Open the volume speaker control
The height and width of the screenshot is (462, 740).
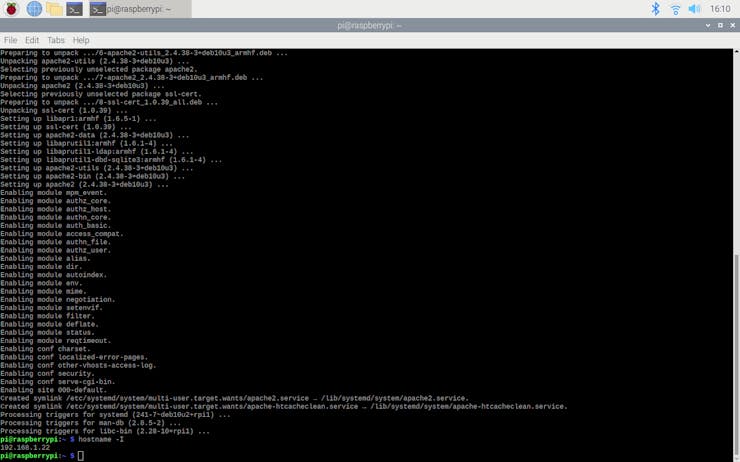pyautogui.click(x=694, y=9)
